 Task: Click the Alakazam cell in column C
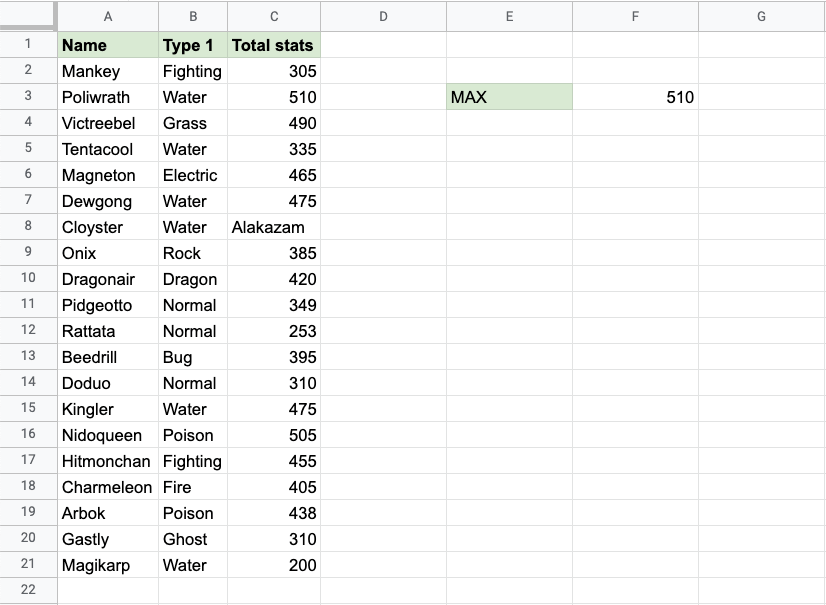274,227
